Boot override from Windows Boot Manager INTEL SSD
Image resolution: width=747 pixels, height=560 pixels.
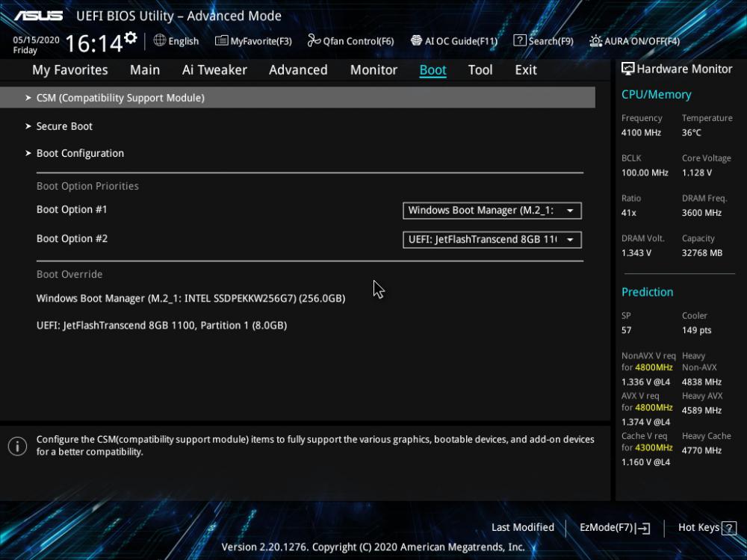(x=191, y=299)
